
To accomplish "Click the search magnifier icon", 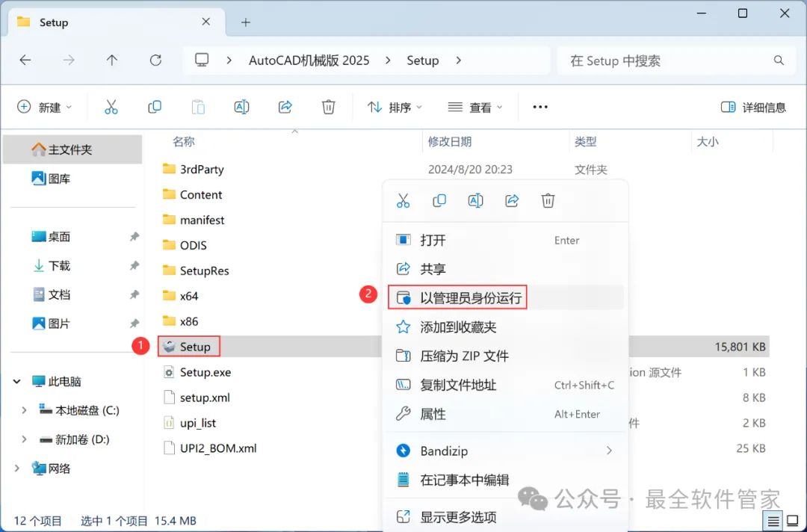I will (x=779, y=61).
